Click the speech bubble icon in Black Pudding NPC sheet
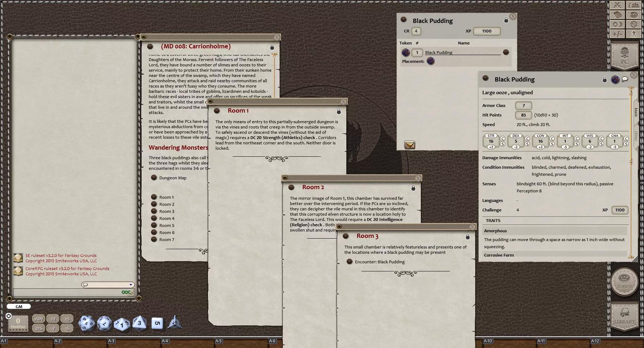The height and width of the screenshot is (348, 644). [625, 79]
